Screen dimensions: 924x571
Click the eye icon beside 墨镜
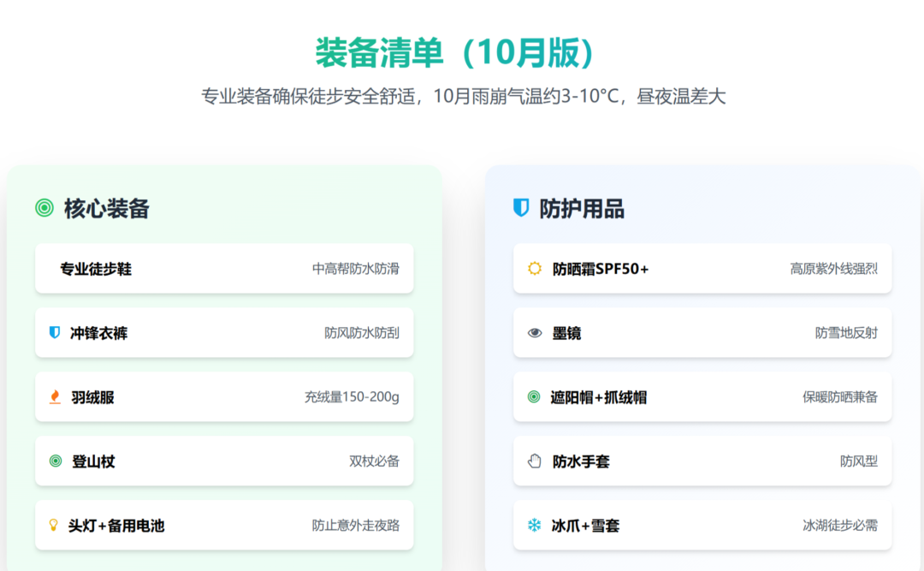(535, 332)
